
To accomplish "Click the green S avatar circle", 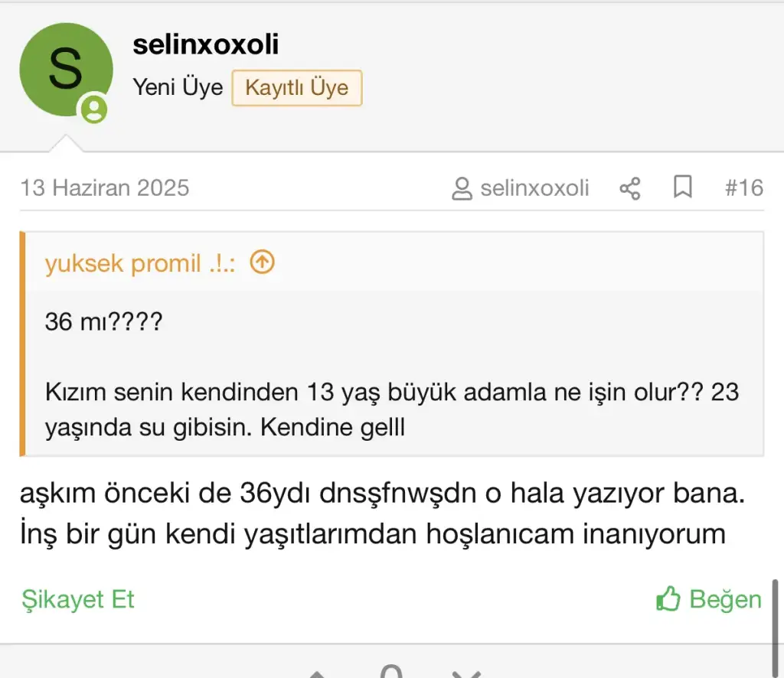I will (x=66, y=69).
